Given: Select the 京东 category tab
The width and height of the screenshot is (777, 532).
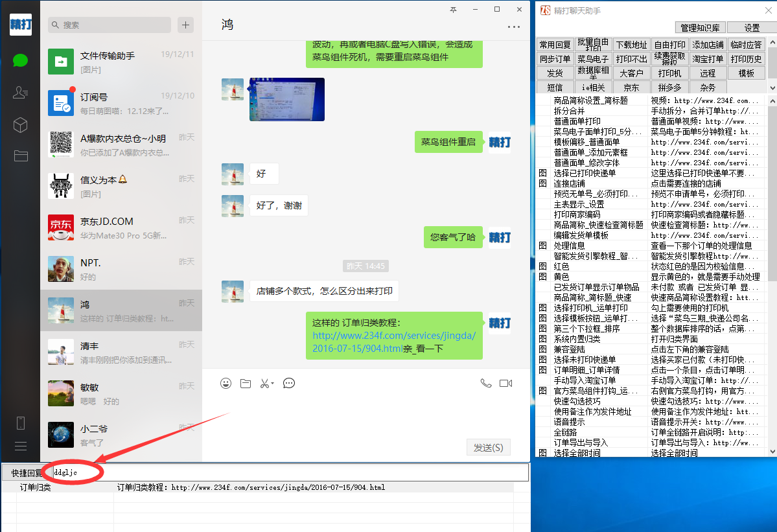Looking at the screenshot, I should click(x=631, y=87).
